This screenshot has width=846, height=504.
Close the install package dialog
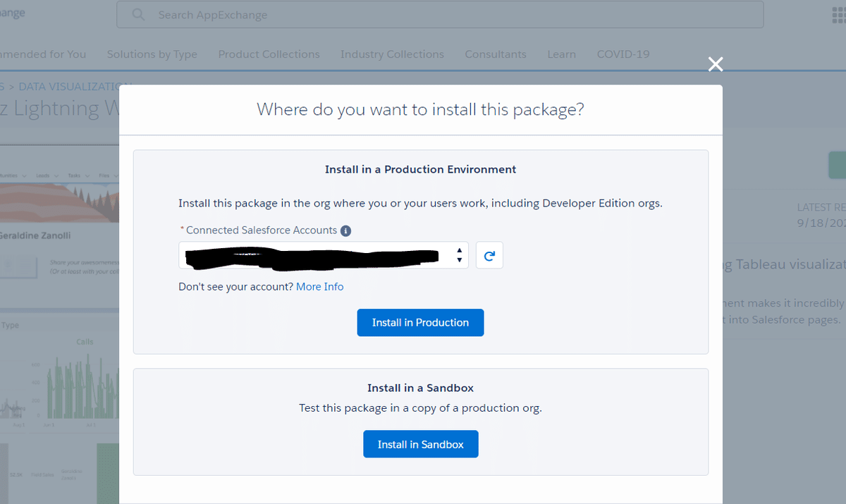click(x=716, y=65)
